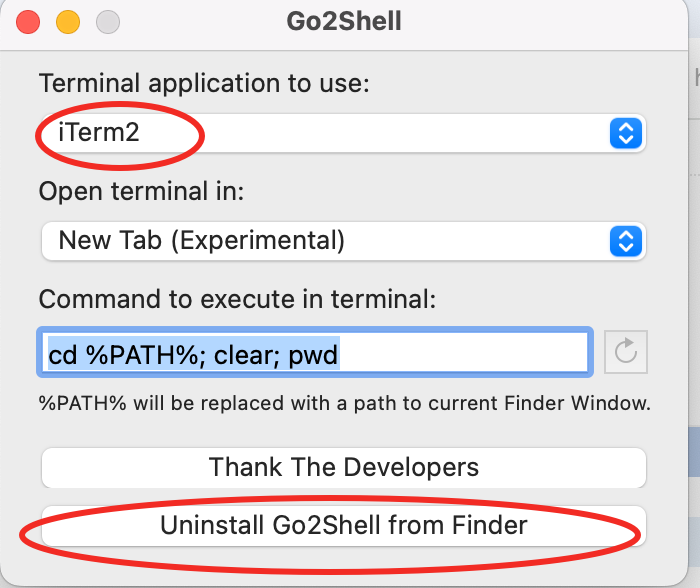Click the Go2Shell title bar text

pos(343,21)
